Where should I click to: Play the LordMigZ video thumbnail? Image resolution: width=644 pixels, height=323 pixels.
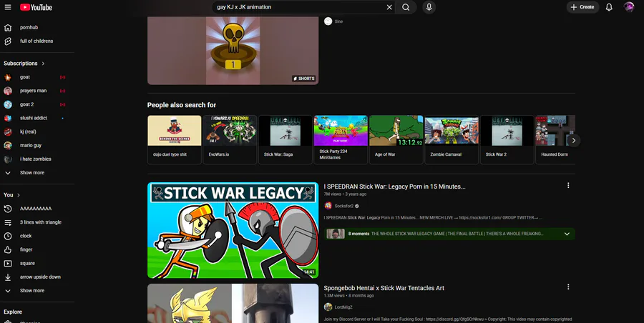233,303
